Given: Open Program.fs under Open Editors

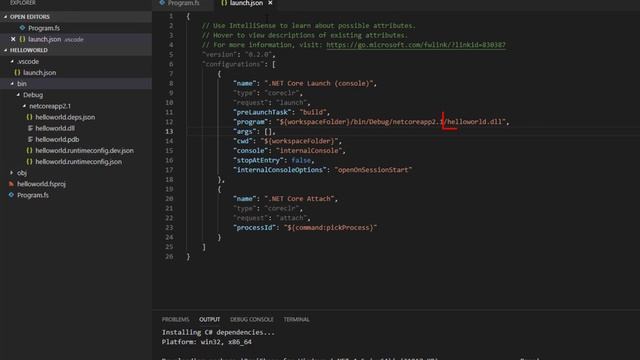Looking at the screenshot, I should click(x=44, y=28).
